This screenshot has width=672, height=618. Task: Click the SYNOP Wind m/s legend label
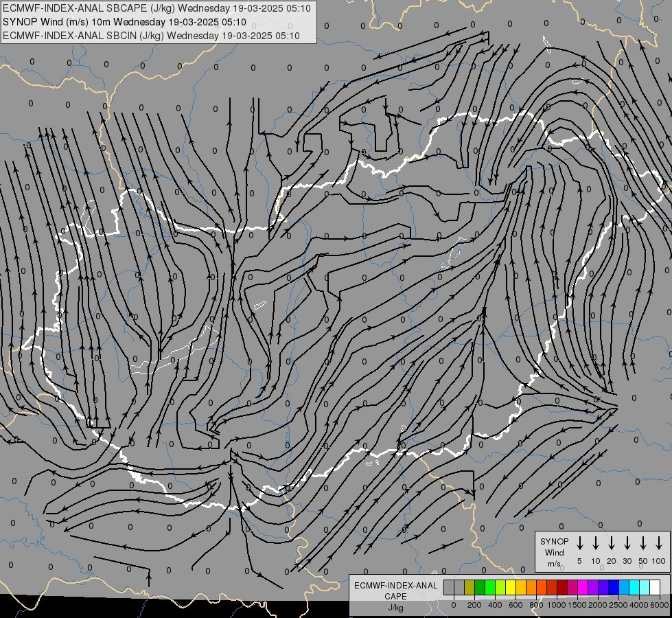tap(554, 552)
